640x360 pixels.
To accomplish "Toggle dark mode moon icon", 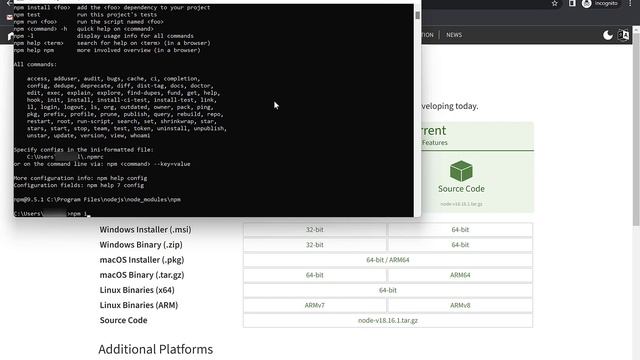I will tap(608, 35).
